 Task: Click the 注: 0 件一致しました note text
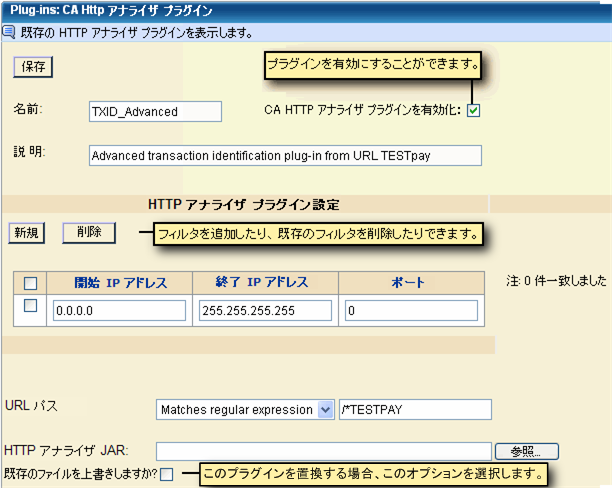click(557, 281)
